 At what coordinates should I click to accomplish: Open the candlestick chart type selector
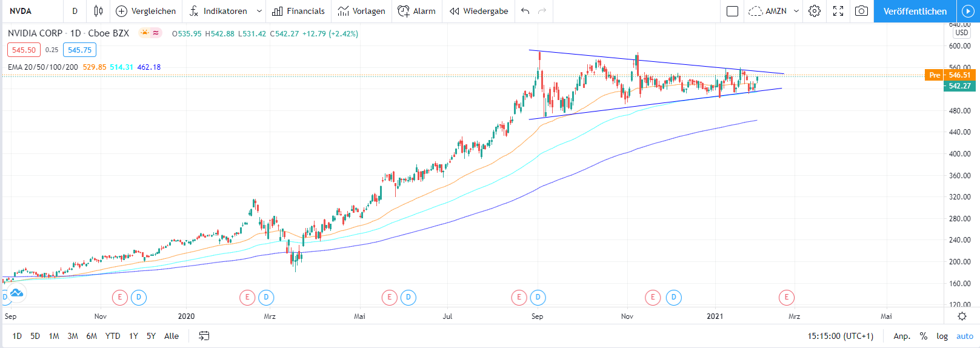tap(98, 11)
